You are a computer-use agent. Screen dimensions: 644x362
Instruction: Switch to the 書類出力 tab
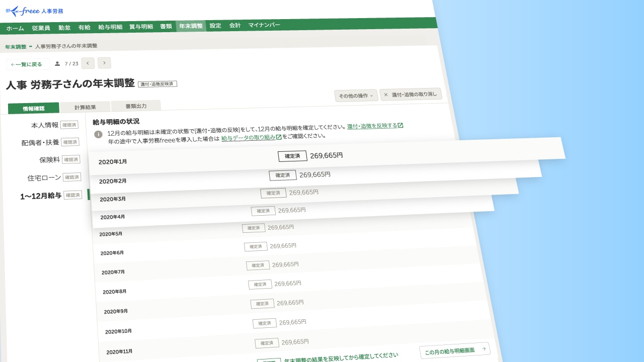pos(135,106)
